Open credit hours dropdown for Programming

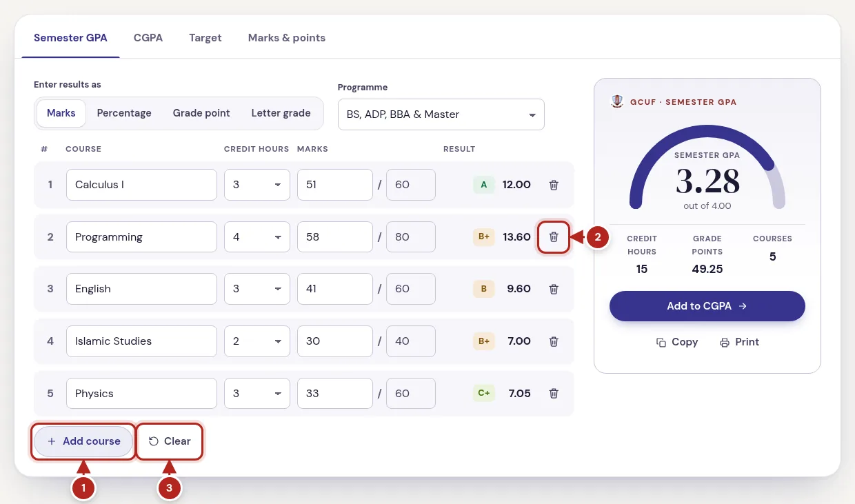[257, 237]
